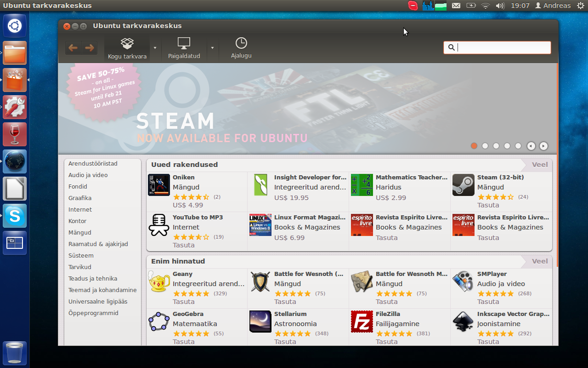Open the YouTube to MP3 icon
The width and height of the screenshot is (588, 368).
[x=159, y=225]
